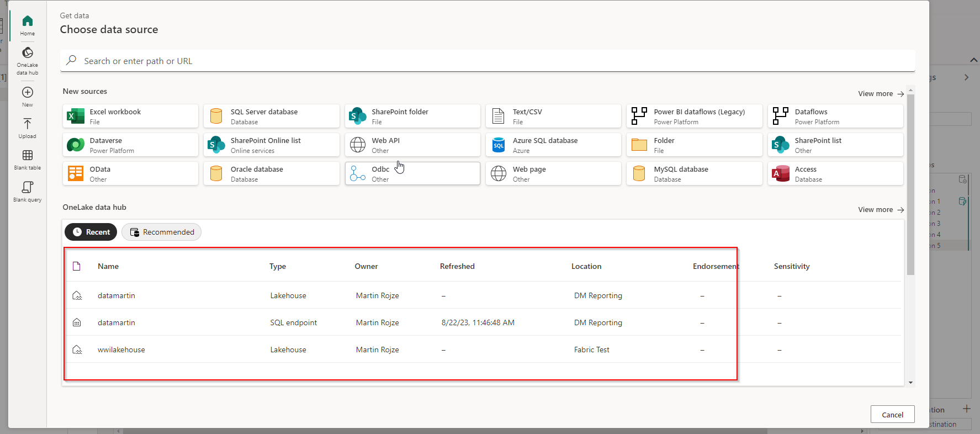Cancel the Get data dialog
Screen dimensions: 980x434
(x=892, y=415)
